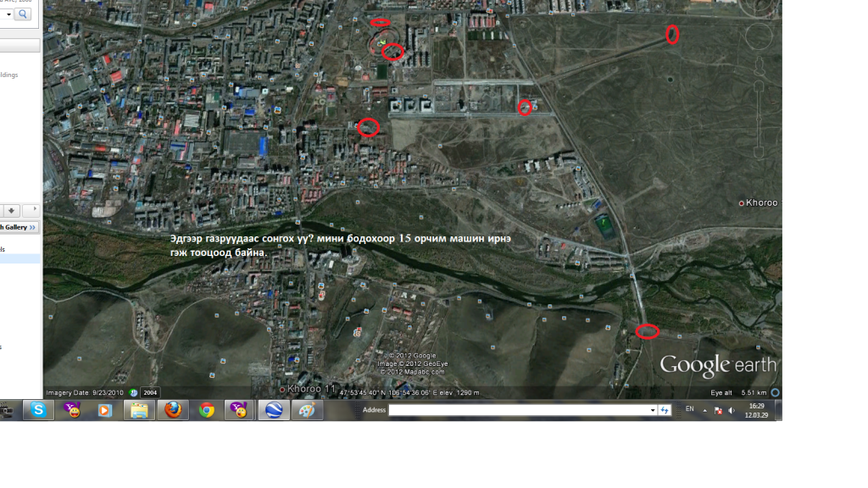Show hidden system tray icons
The width and height of the screenshot is (868, 488).
click(x=707, y=410)
